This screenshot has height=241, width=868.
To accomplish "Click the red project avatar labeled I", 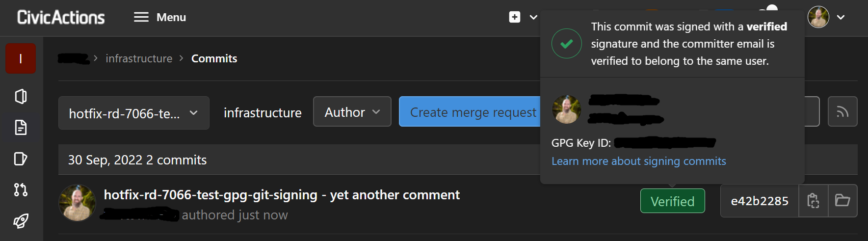I will (x=21, y=58).
